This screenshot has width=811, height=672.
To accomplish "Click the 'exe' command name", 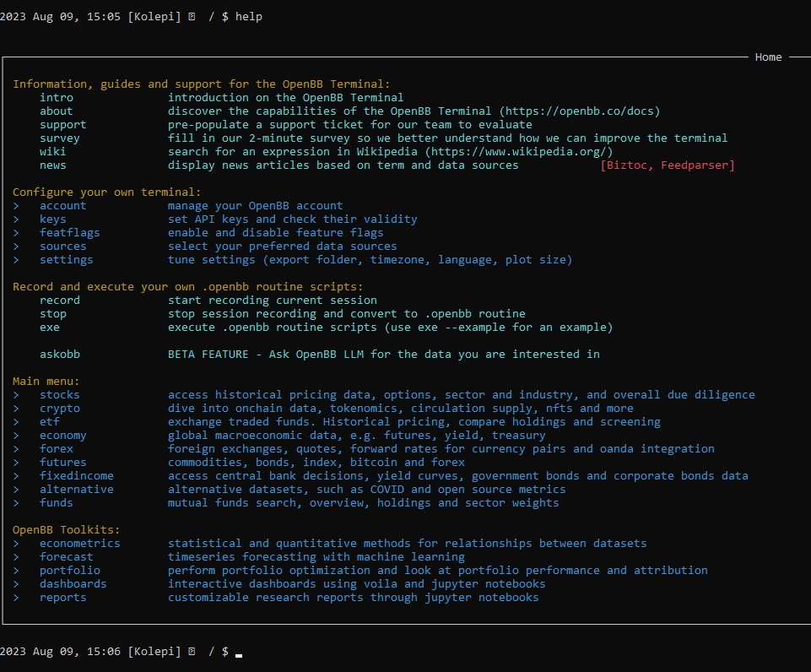I will [50, 327].
